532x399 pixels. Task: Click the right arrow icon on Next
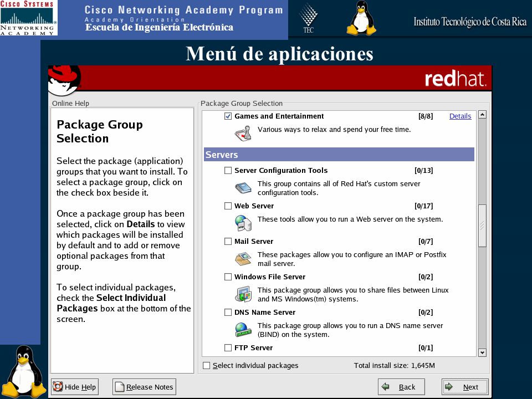(449, 386)
